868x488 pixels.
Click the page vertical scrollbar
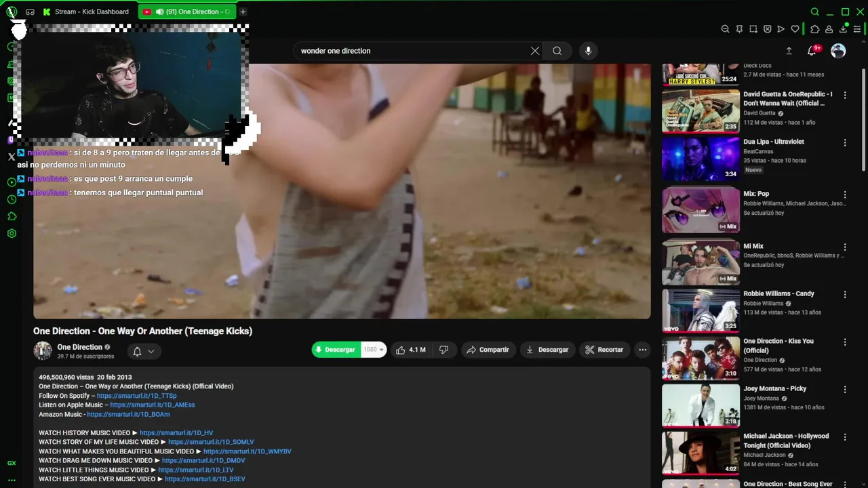click(x=863, y=119)
